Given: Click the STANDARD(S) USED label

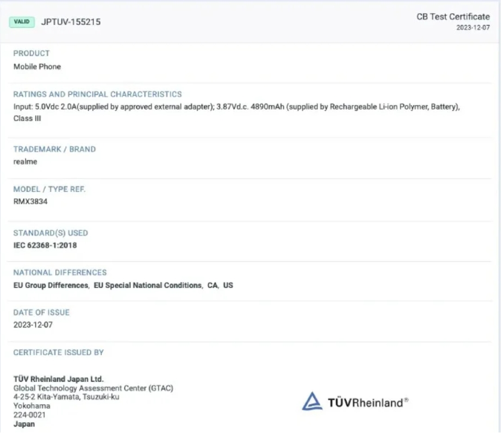Looking at the screenshot, I should pos(51,233).
